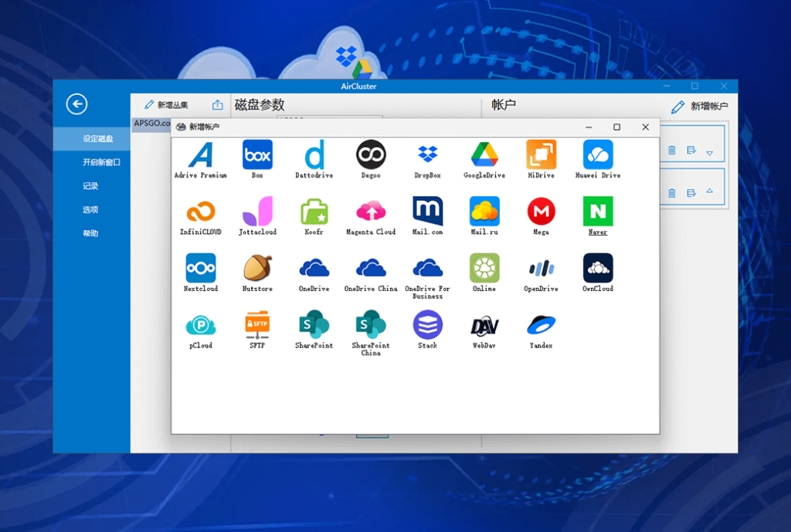Go back using the circular arrow

pos(76,104)
